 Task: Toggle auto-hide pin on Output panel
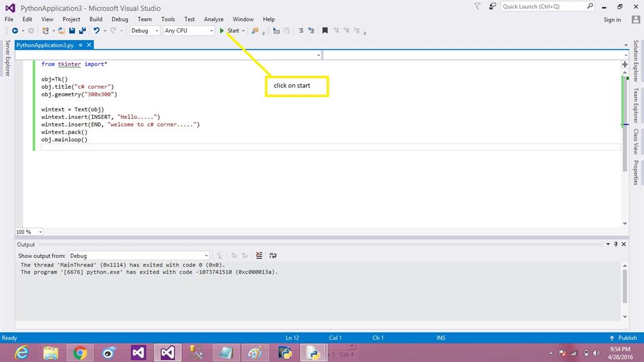pyautogui.click(x=616, y=244)
